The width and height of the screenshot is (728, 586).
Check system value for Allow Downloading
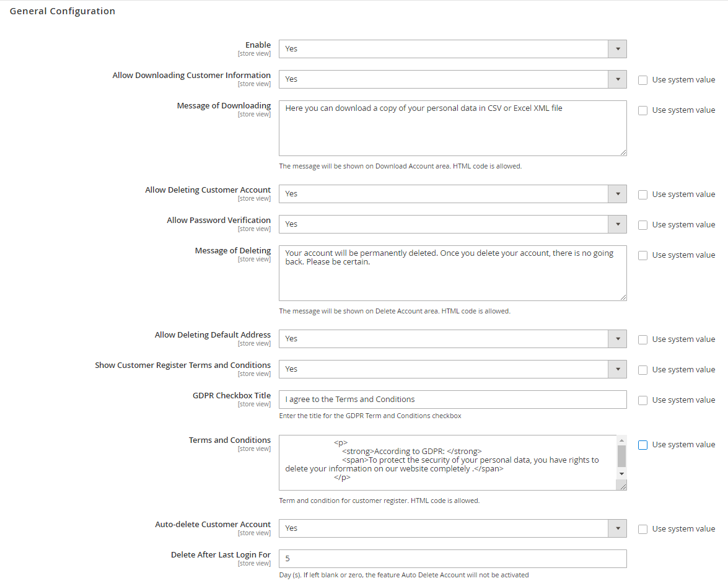[x=643, y=80]
